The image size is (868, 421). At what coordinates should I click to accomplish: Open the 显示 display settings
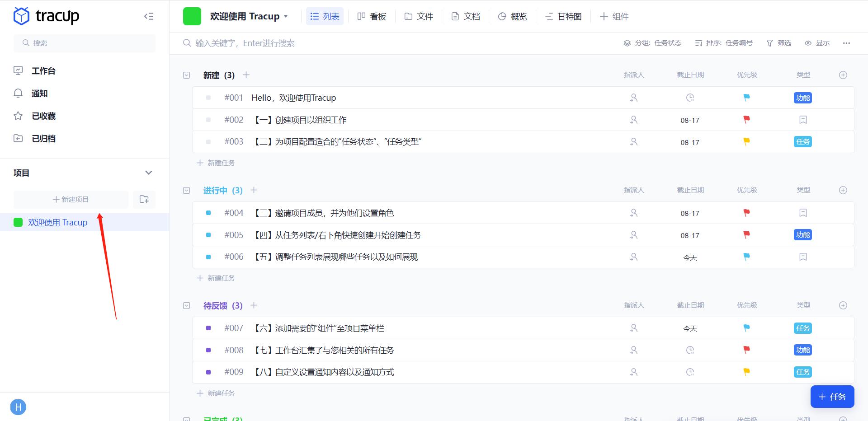click(817, 43)
